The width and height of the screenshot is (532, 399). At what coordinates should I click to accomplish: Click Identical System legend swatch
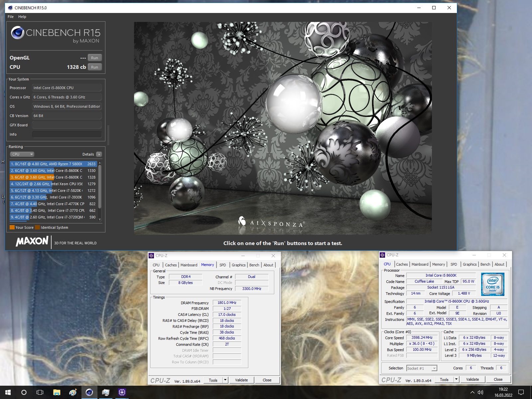[x=38, y=227]
